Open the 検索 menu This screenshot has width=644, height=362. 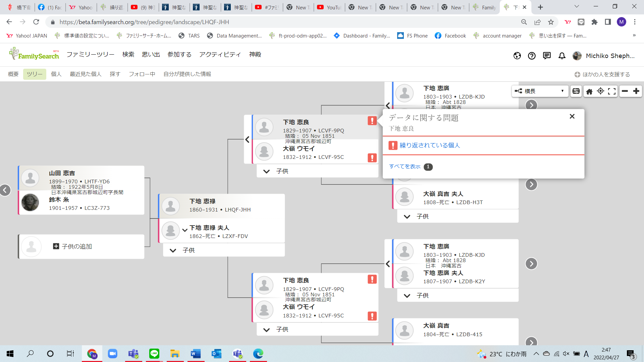point(128,54)
